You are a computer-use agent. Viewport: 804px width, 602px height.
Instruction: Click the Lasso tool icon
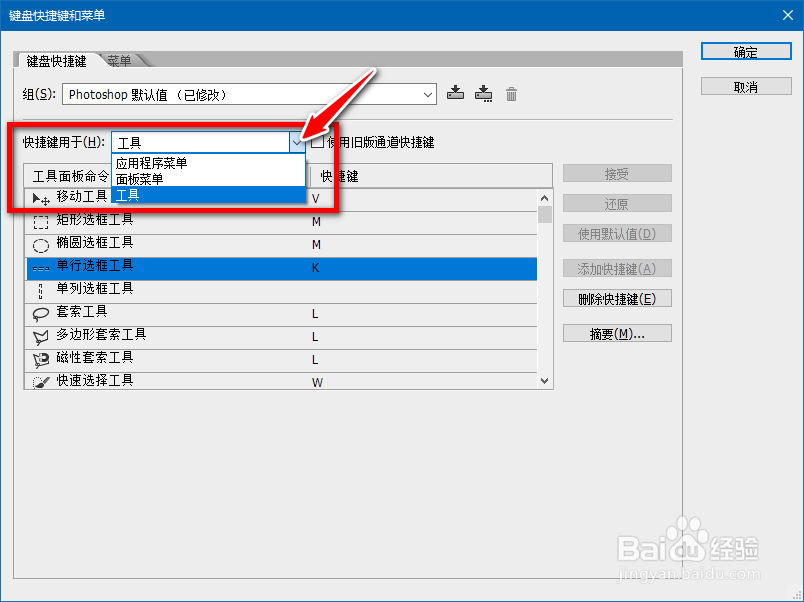pyautogui.click(x=41, y=314)
